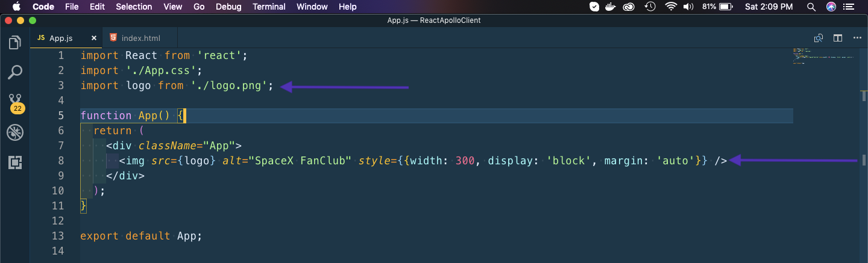868x263 pixels.
Task: Close the App.js tab
Action: [93, 38]
